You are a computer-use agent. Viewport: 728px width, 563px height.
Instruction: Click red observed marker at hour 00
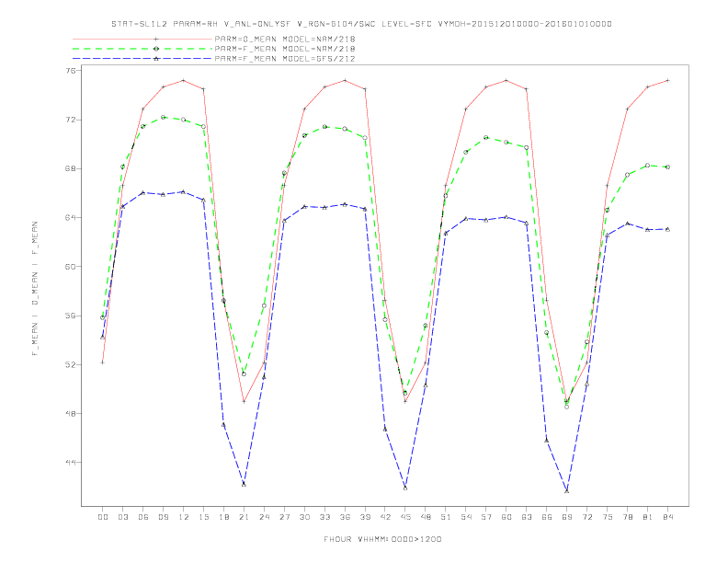click(103, 362)
